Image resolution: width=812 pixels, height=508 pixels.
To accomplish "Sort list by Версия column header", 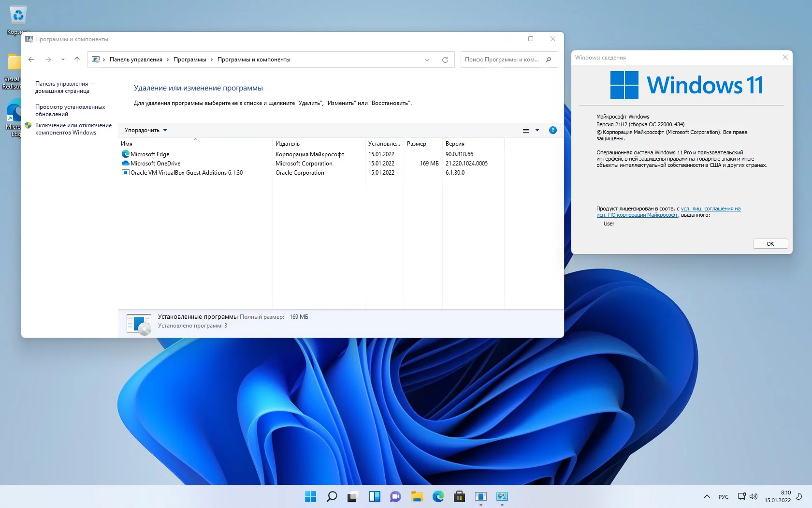I will 455,144.
